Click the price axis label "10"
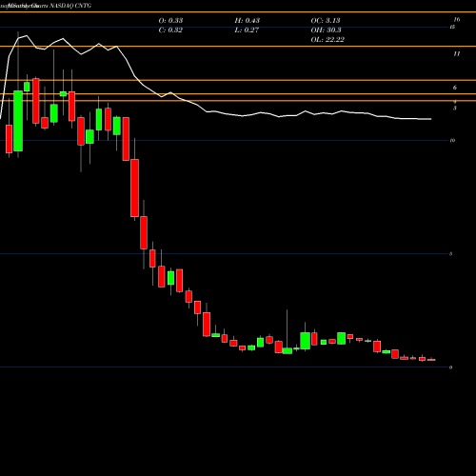 tap(452, 140)
